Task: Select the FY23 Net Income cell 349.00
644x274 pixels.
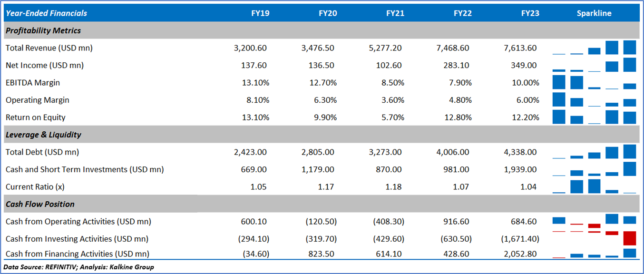Action: (x=526, y=65)
